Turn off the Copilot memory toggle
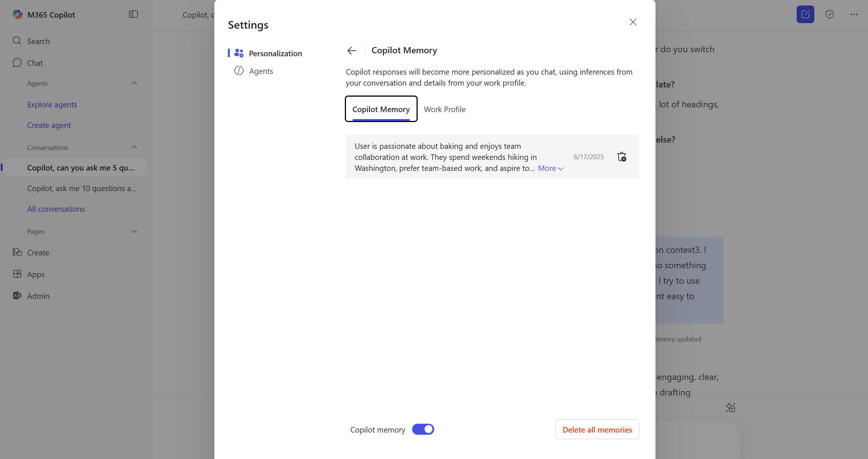 tap(423, 429)
